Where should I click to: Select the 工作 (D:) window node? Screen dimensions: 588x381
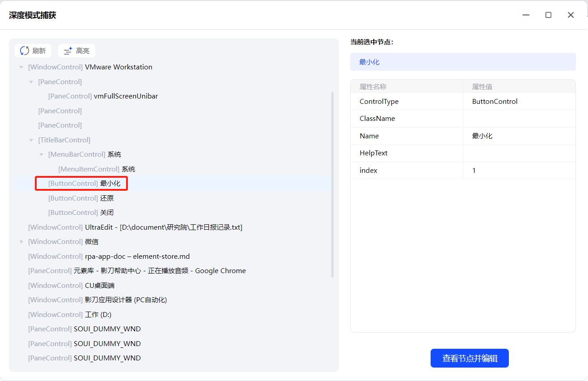(70, 315)
